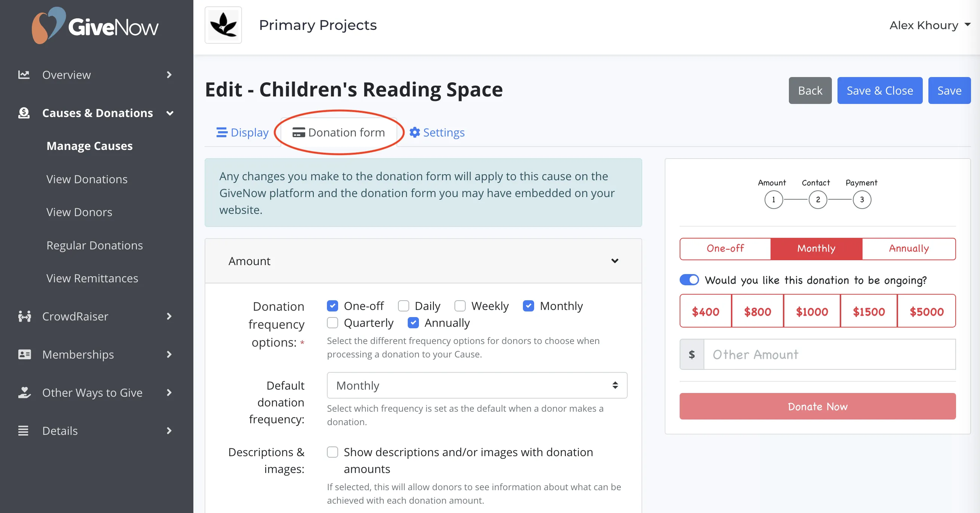The height and width of the screenshot is (513, 980).
Task: Click the Primary Projects organisation logo
Action: (x=223, y=25)
